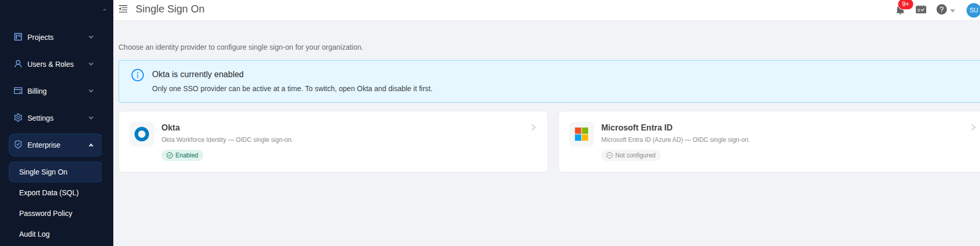Expand the Users & Roles menu
The height and width of the screenshot is (246, 980).
point(55,64)
